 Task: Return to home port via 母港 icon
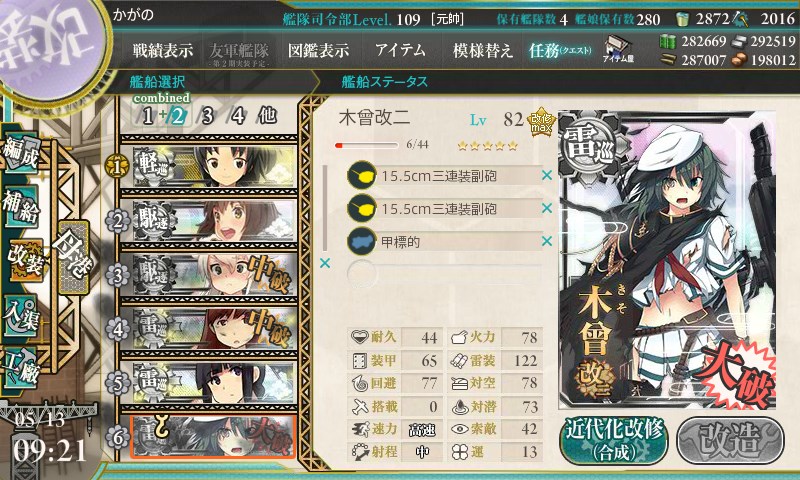74,258
